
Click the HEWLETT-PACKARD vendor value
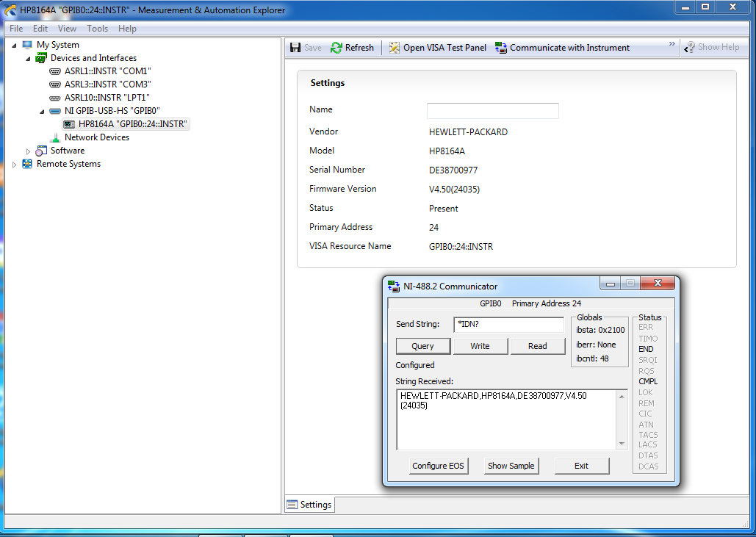coord(468,132)
